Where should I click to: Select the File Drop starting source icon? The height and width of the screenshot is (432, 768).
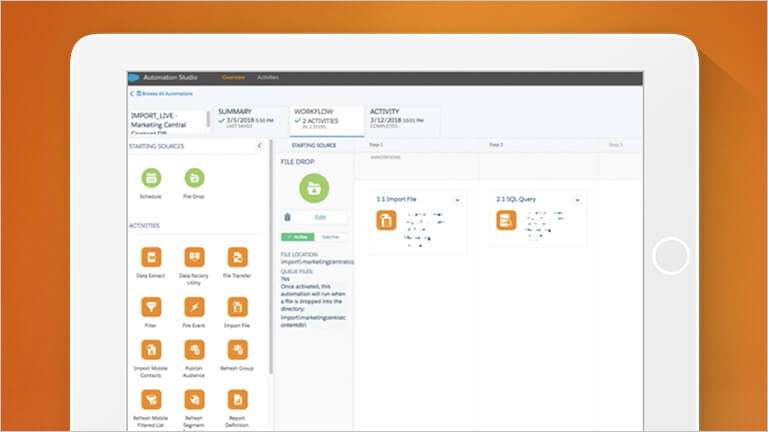click(x=194, y=178)
